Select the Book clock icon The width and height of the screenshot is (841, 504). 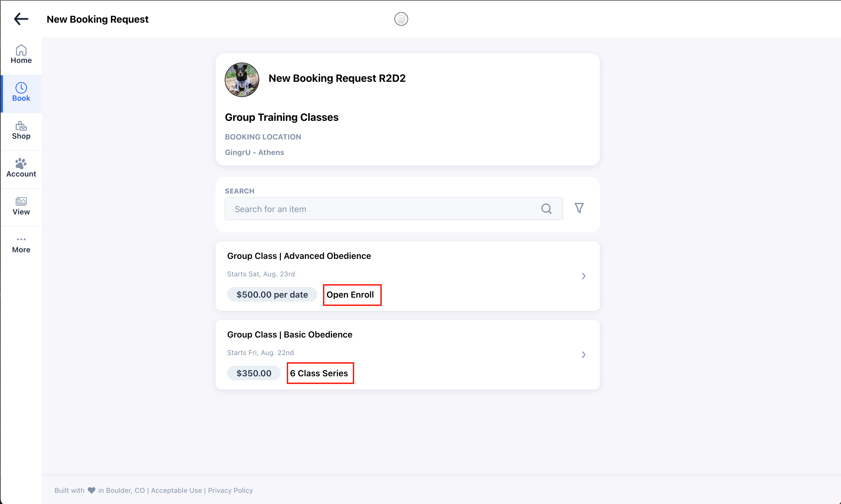pos(21,88)
